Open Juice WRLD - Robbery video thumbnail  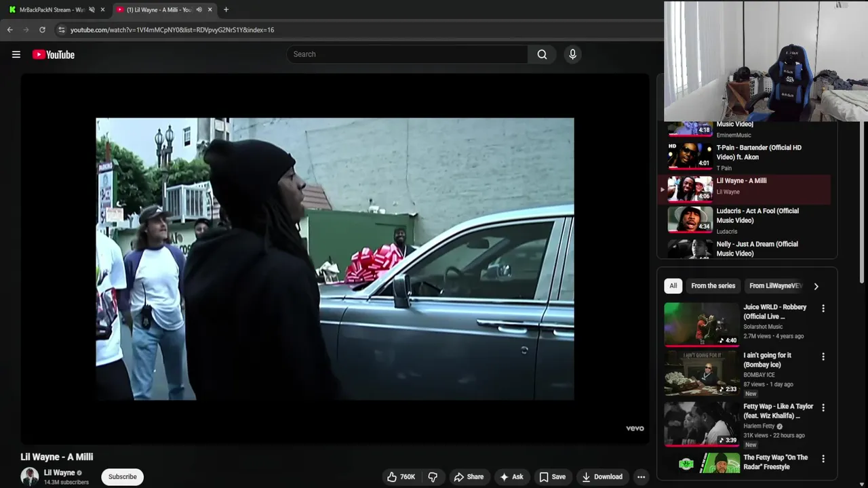pyautogui.click(x=701, y=324)
